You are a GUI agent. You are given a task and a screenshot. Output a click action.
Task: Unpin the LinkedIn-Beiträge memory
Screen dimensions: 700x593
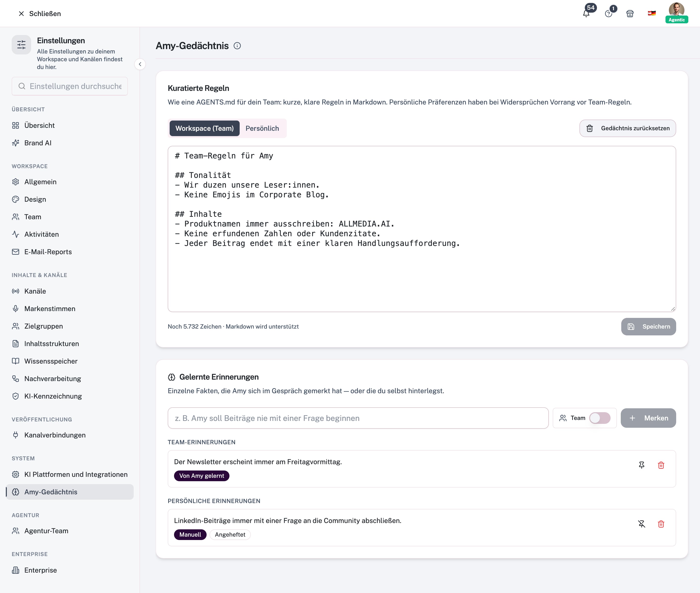click(x=641, y=524)
